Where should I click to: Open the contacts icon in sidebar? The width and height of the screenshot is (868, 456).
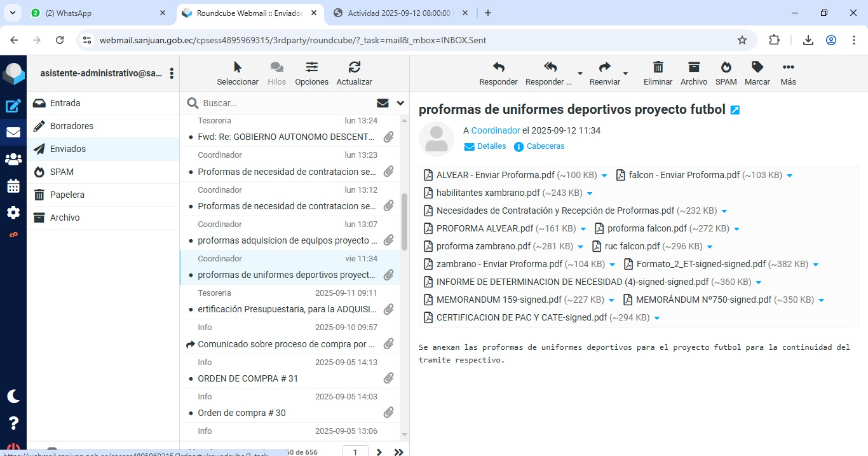(x=13, y=160)
